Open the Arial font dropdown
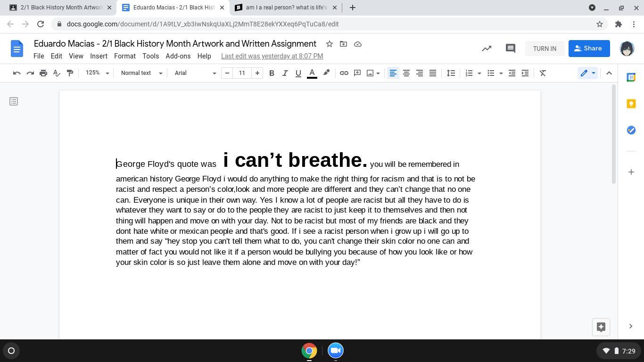 click(195, 73)
